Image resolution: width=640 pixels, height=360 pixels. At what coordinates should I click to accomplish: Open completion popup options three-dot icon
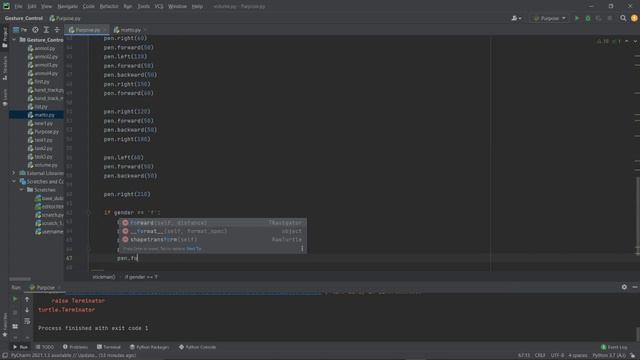click(x=302, y=249)
